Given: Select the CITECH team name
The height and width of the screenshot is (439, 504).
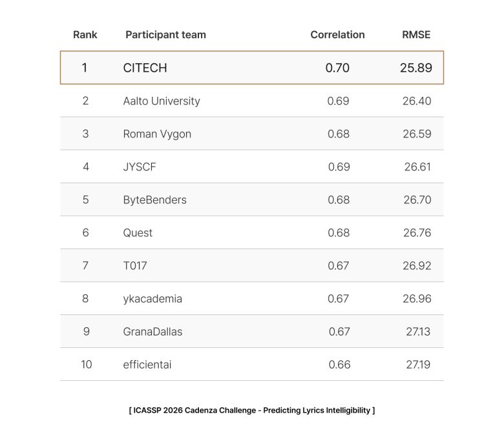Looking at the screenshot, I should tap(145, 68).
